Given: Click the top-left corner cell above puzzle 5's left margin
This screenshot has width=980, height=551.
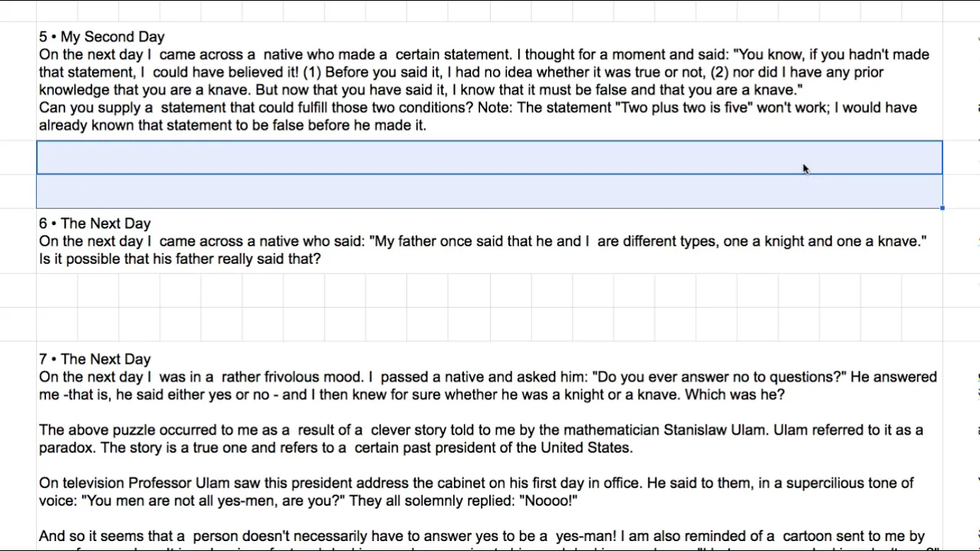Looking at the screenshot, I should [18, 11].
